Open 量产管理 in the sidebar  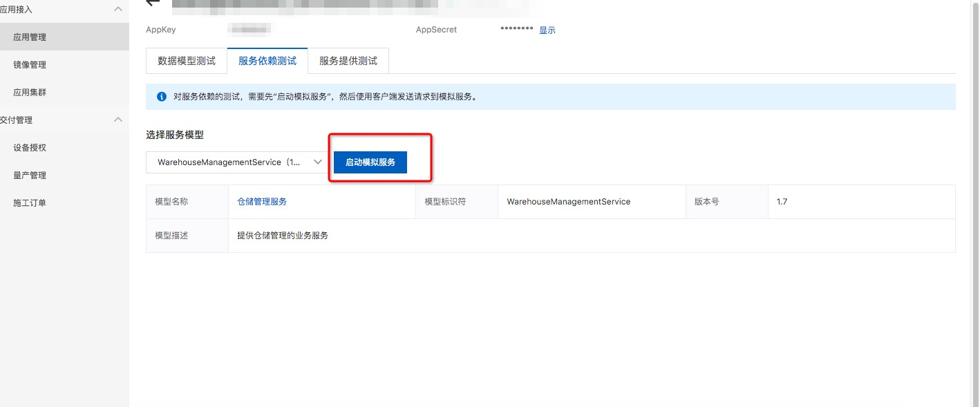point(64,175)
